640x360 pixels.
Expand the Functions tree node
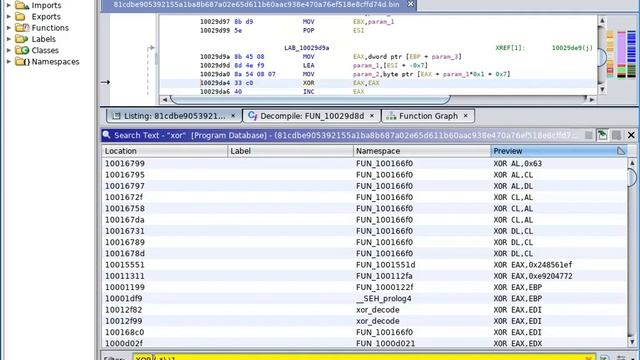click(x=9, y=28)
